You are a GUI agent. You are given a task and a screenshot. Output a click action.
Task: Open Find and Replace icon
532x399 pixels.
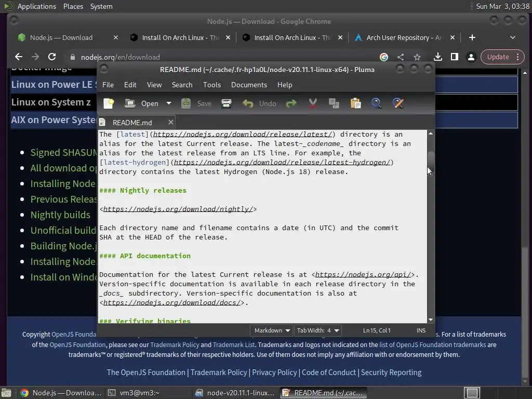click(398, 103)
